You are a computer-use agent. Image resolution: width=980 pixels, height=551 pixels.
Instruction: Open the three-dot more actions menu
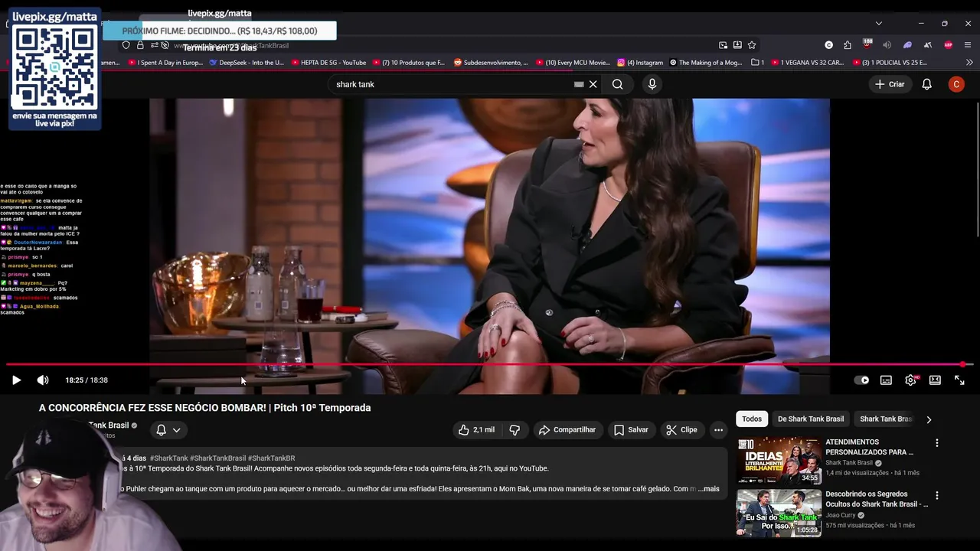pos(718,430)
